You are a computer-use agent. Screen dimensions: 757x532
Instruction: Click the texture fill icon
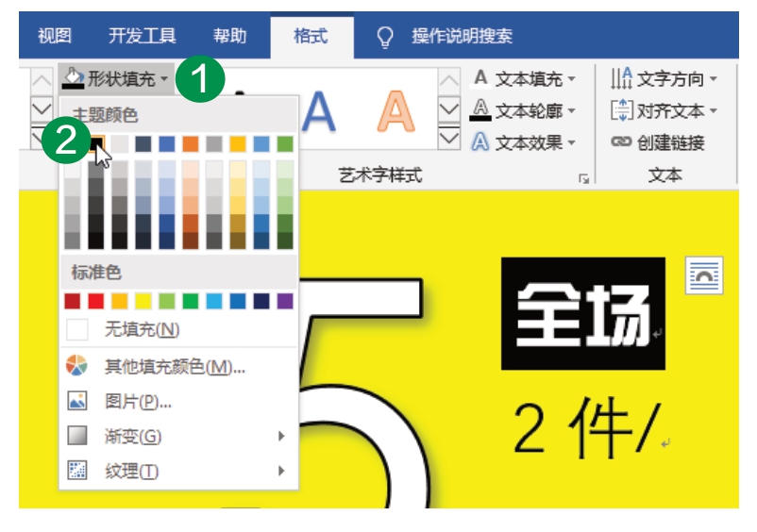[77, 471]
